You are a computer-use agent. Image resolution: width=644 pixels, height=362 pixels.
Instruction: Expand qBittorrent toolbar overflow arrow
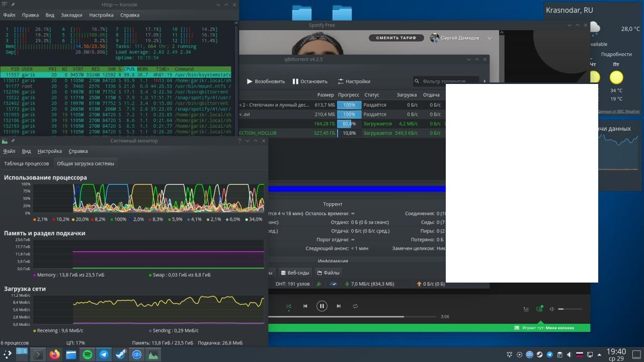tap(485, 81)
